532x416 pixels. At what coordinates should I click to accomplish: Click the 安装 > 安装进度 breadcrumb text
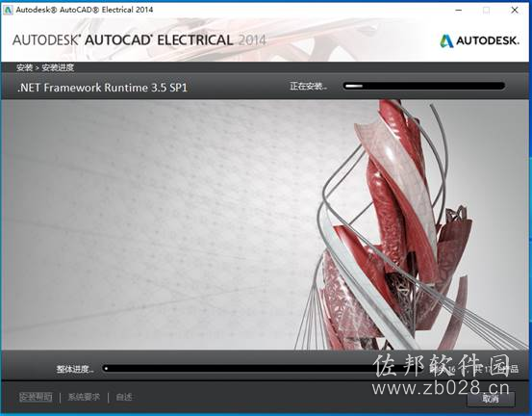(x=45, y=67)
